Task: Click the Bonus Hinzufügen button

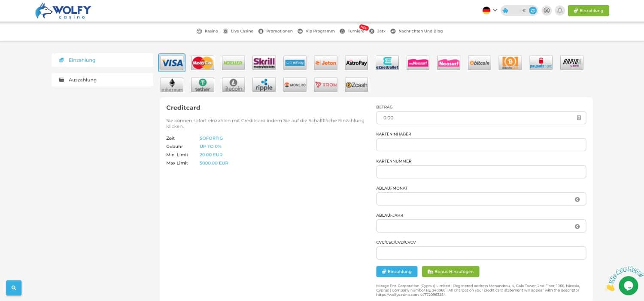Action: point(450,271)
